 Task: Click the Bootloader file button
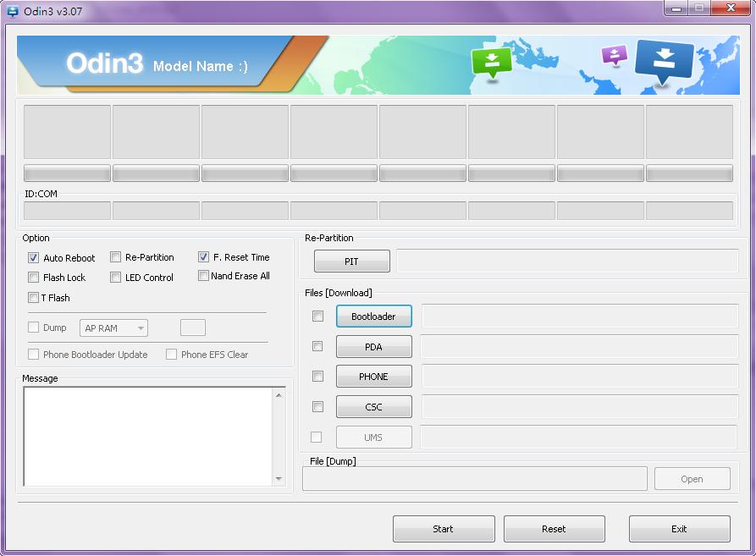(x=373, y=317)
